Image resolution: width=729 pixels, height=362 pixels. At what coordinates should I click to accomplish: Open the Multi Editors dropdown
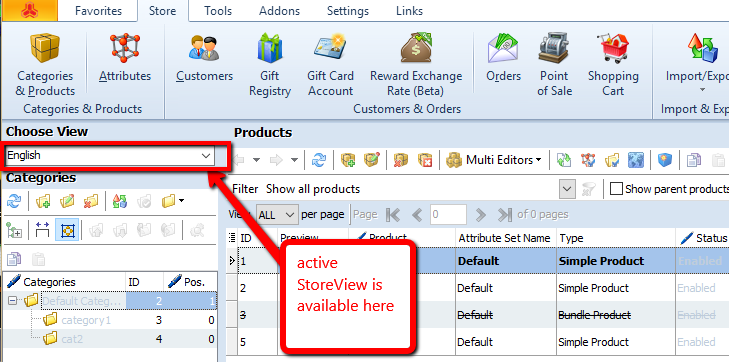pyautogui.click(x=494, y=160)
